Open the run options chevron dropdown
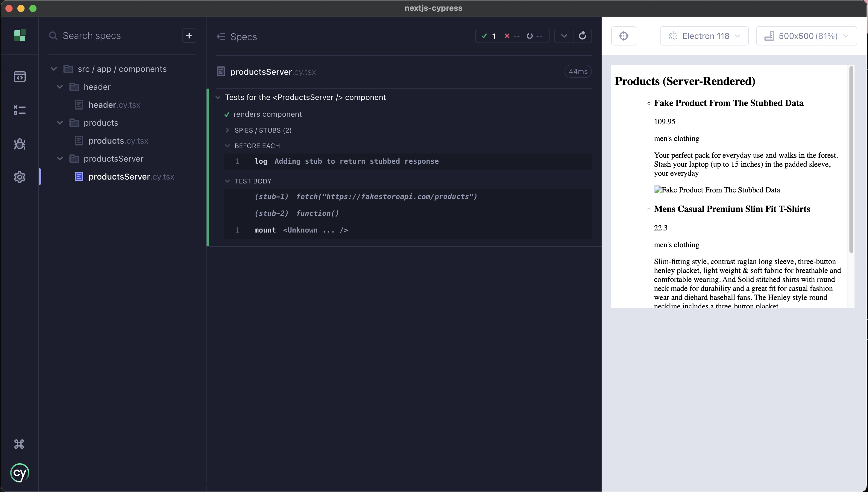Viewport: 868px width, 492px height. coord(564,36)
